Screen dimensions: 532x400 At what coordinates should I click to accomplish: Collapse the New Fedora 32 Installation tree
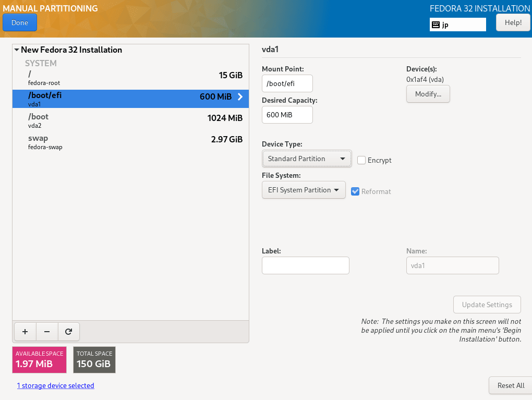click(x=17, y=50)
